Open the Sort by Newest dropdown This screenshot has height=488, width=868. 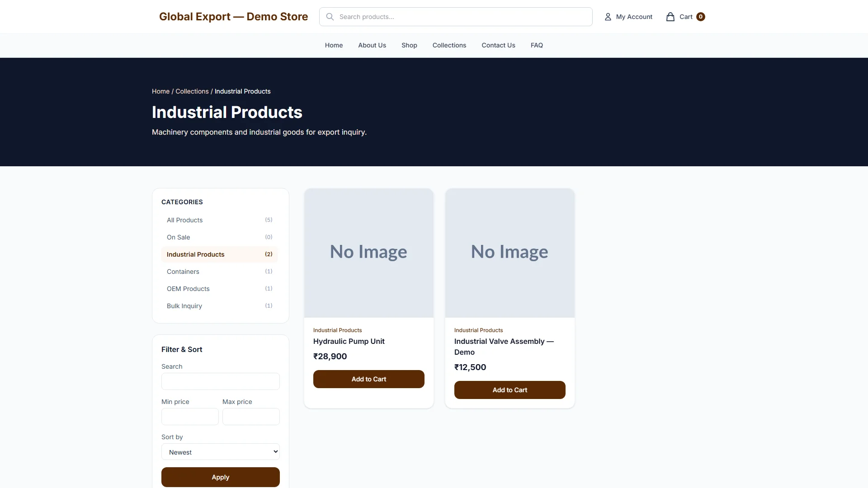(x=221, y=452)
